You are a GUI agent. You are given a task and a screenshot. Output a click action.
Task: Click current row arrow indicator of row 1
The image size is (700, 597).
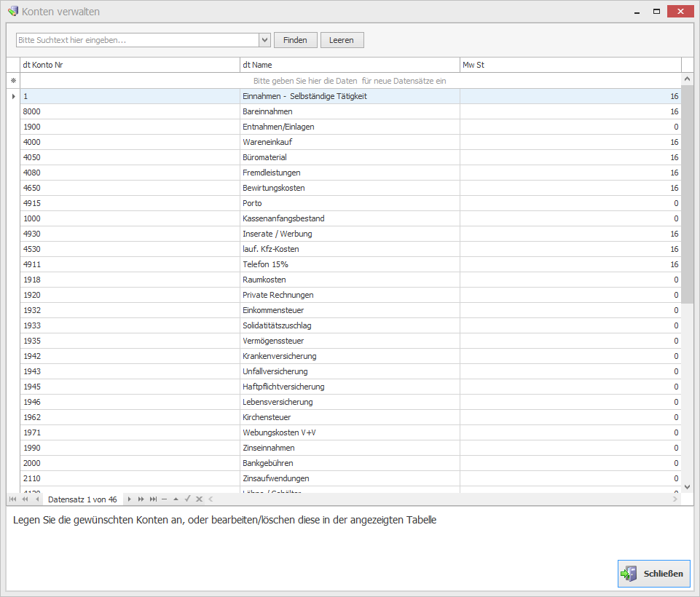pos(13,96)
